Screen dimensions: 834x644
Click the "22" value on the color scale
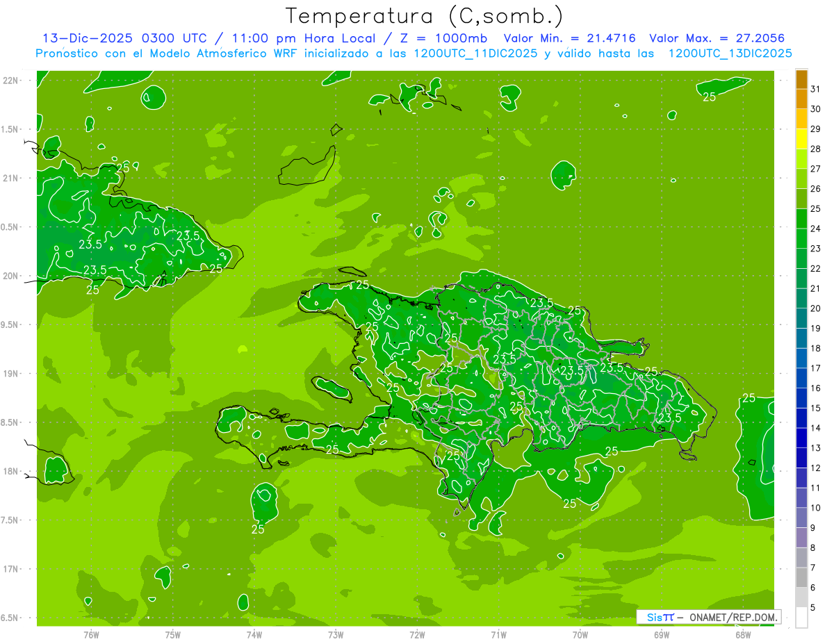tap(816, 268)
